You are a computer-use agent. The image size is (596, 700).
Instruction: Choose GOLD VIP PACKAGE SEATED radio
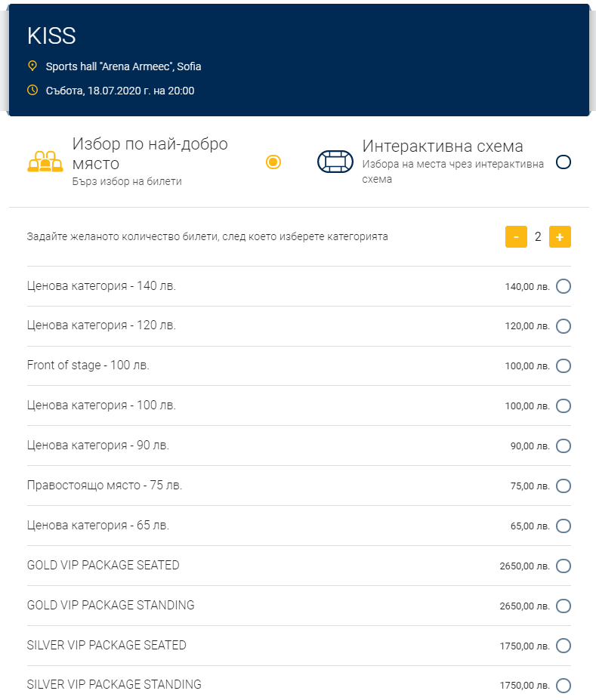564,566
